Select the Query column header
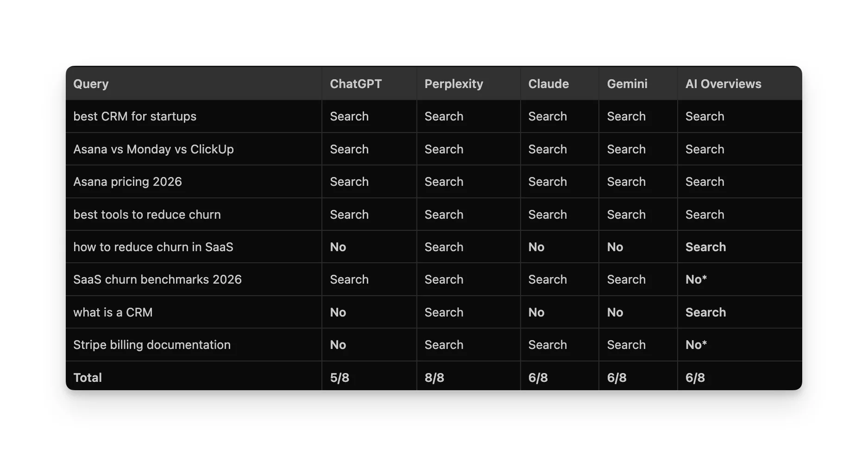 point(91,84)
